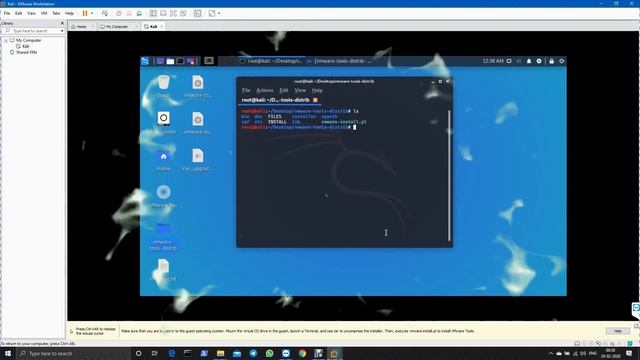Viewport: 640px width, 360px height.
Task: Click the Kali panel file manager icon
Action: 170,61
